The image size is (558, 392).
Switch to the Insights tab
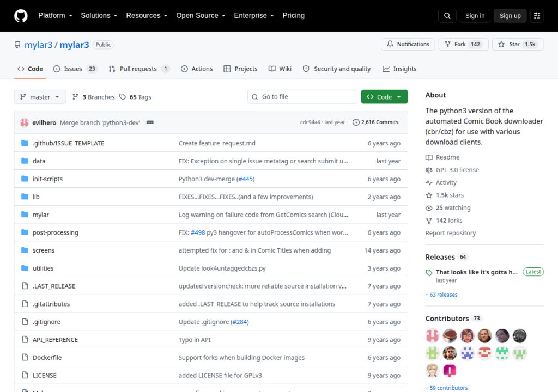pyautogui.click(x=399, y=69)
